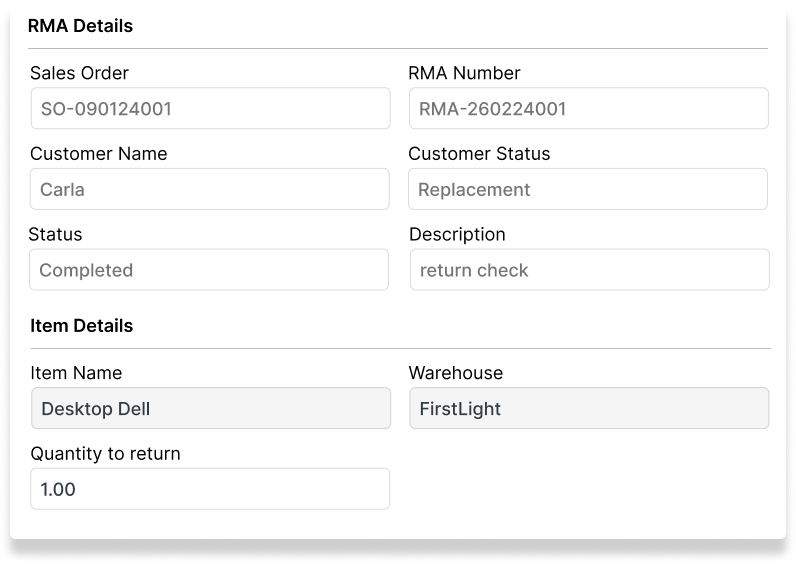
Task: Click the Quantity to return label
Action: point(105,454)
